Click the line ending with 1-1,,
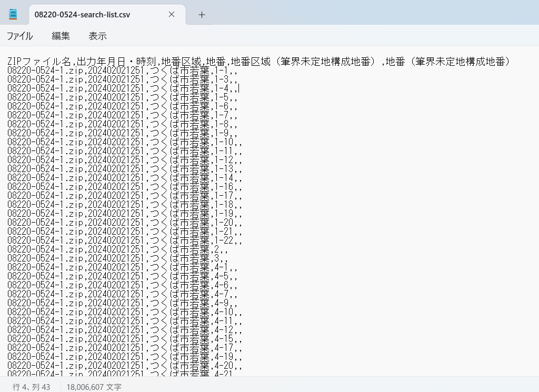 click(x=122, y=71)
